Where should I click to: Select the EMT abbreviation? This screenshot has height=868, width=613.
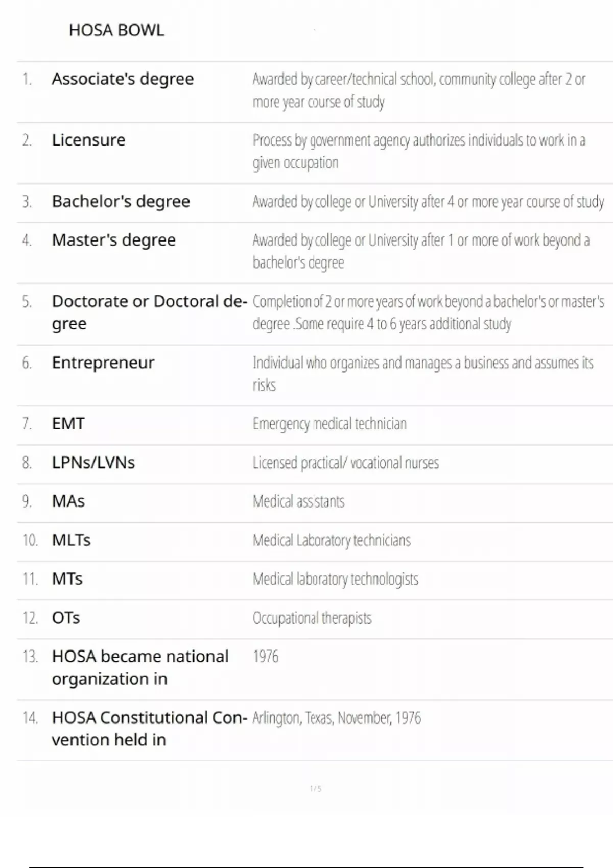(68, 424)
